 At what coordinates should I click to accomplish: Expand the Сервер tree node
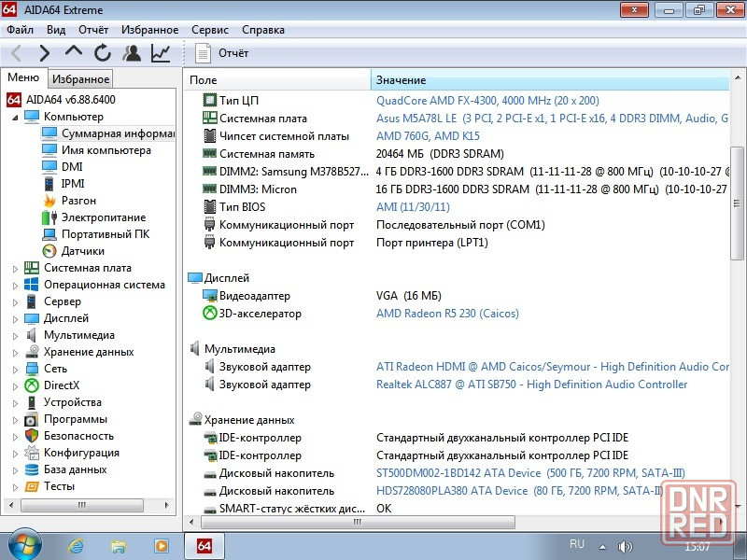pos(15,302)
